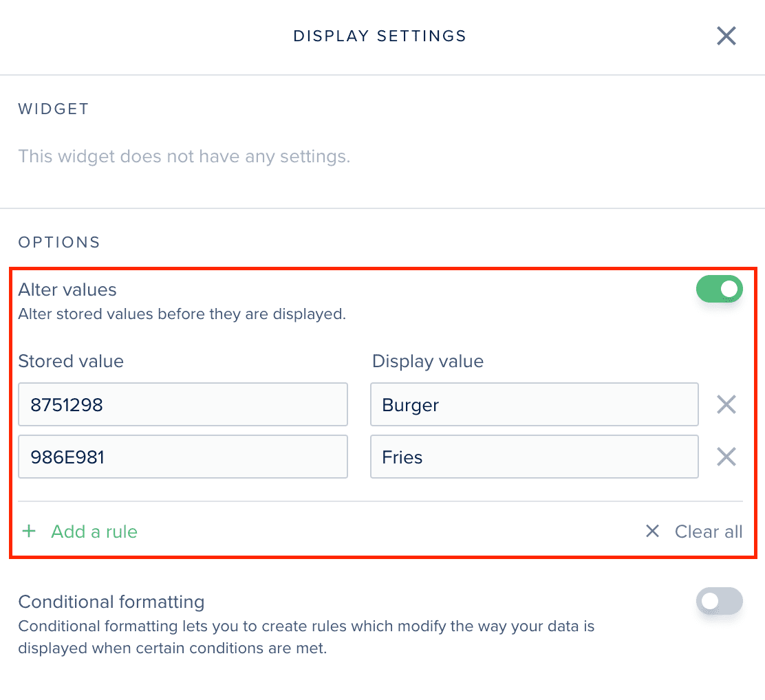Click the WIDGET section heading
Image resolution: width=765 pixels, height=700 pixels.
(x=54, y=109)
